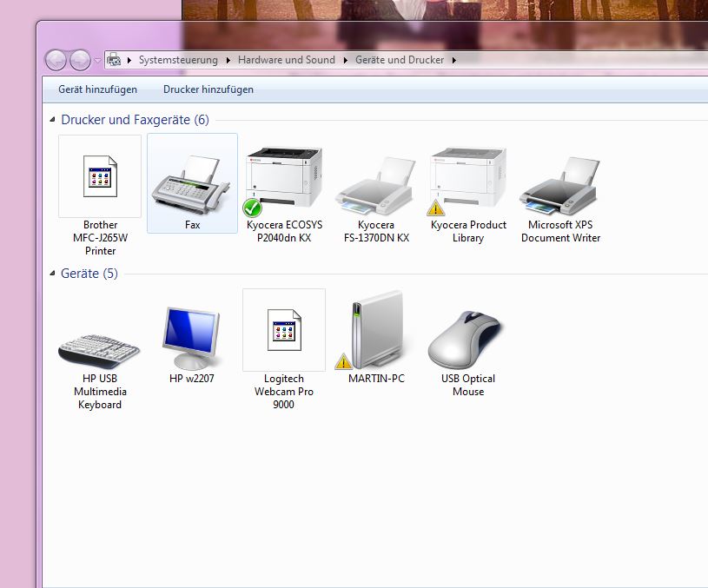Expand the arrow before Systemsteuerung in breadcrumb
Screen dimensions: 708x588
(129, 60)
